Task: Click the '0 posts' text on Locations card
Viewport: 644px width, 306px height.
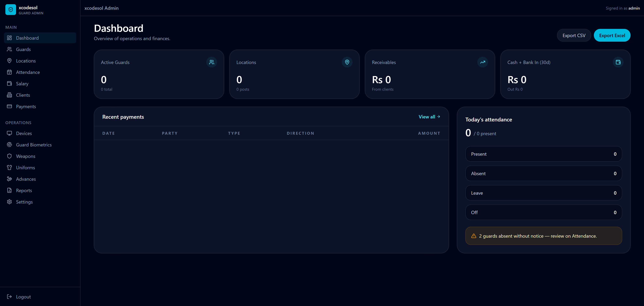Action: click(243, 89)
